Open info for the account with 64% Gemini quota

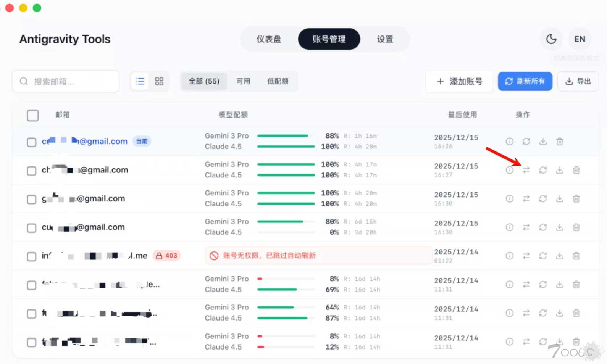click(509, 313)
